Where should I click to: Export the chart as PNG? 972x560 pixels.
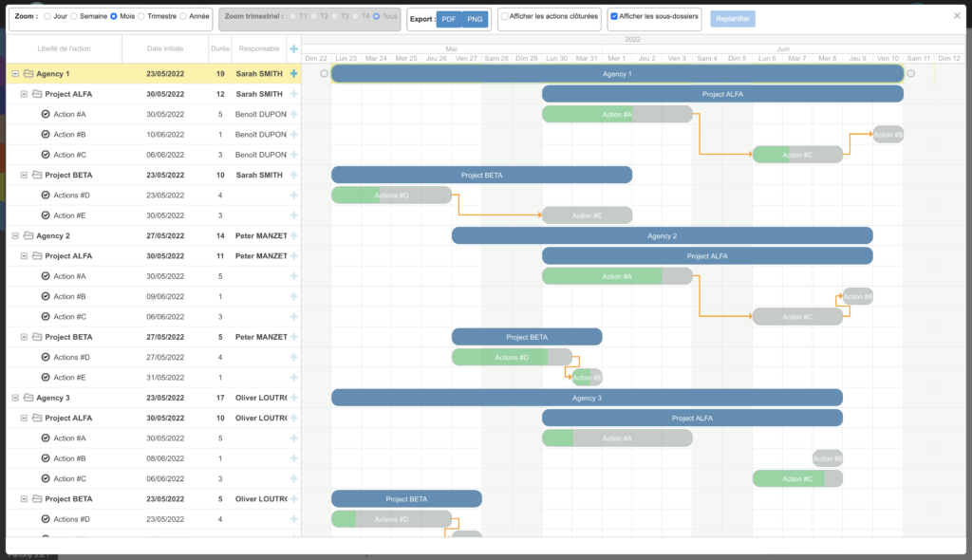point(475,19)
